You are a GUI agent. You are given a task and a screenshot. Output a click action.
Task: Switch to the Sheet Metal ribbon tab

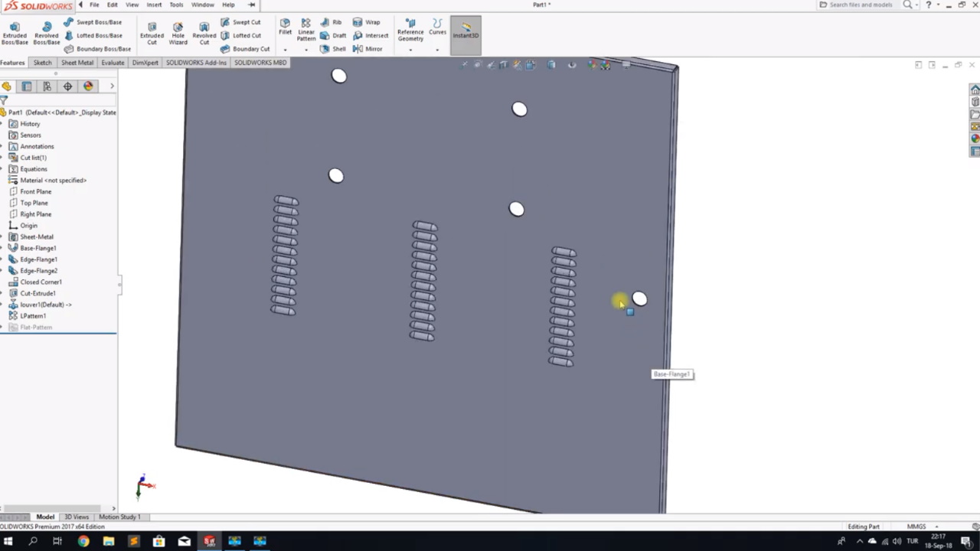coord(77,62)
